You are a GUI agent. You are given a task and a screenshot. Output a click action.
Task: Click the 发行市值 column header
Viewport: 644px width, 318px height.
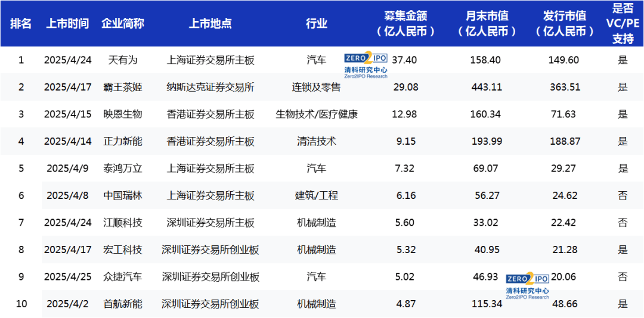pyautogui.click(x=565, y=23)
